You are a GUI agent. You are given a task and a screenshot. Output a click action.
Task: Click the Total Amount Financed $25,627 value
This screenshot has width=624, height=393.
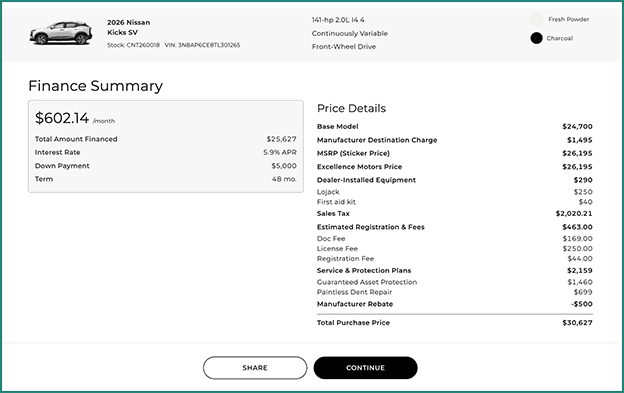281,139
